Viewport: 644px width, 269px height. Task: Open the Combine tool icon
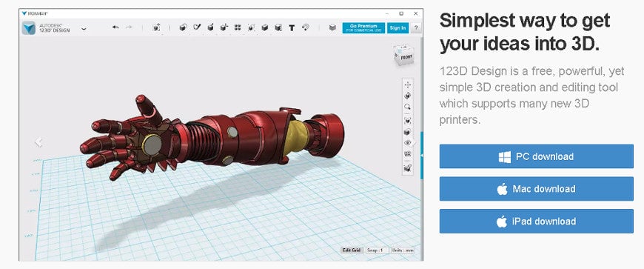tap(265, 27)
